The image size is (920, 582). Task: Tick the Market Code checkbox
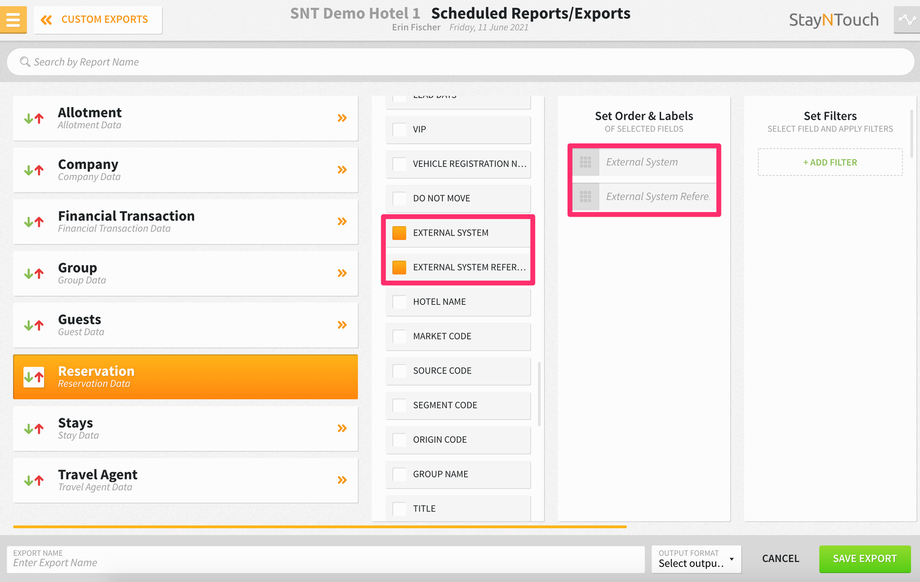pyautogui.click(x=399, y=336)
